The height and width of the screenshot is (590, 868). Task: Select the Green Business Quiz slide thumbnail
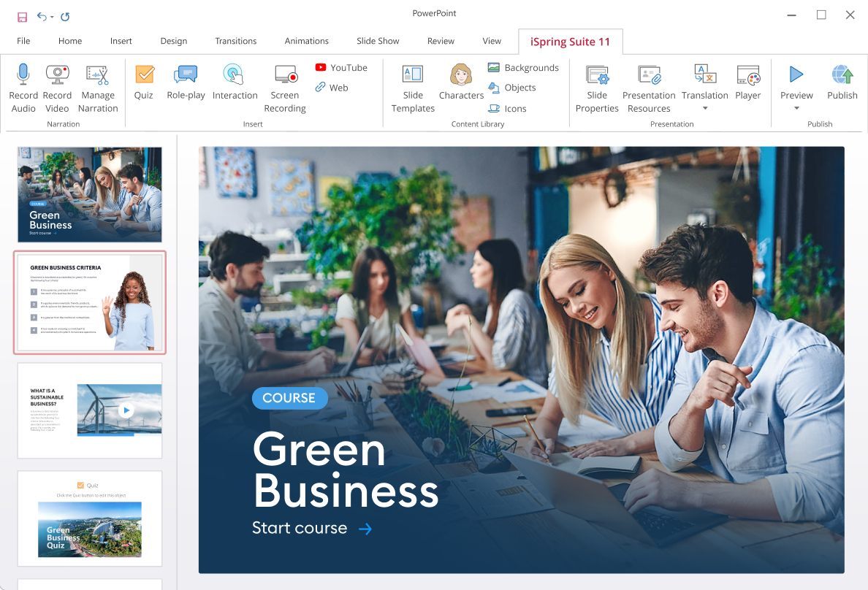(89, 518)
